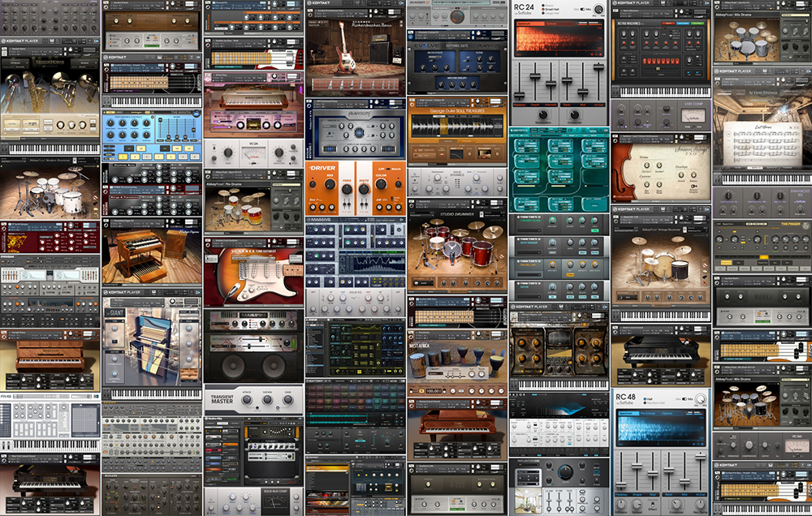The image size is (812, 516).
Task: Switch to Spectrum tab in RC 48
Action: pyautogui.click(x=627, y=413)
